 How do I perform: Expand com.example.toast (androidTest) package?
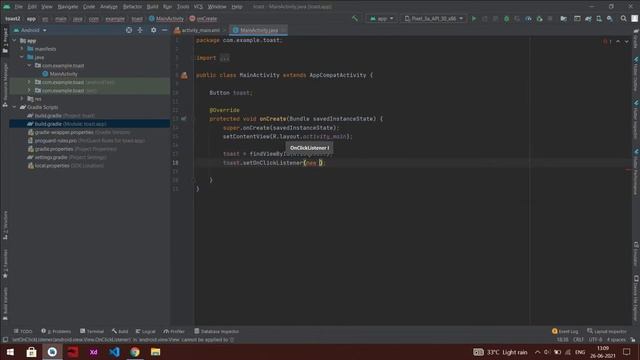pos(29,82)
